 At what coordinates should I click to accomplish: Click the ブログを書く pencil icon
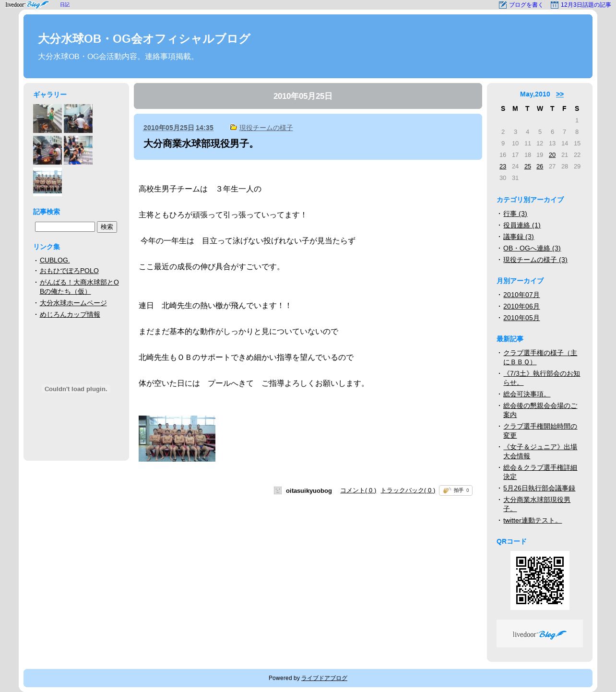click(503, 5)
